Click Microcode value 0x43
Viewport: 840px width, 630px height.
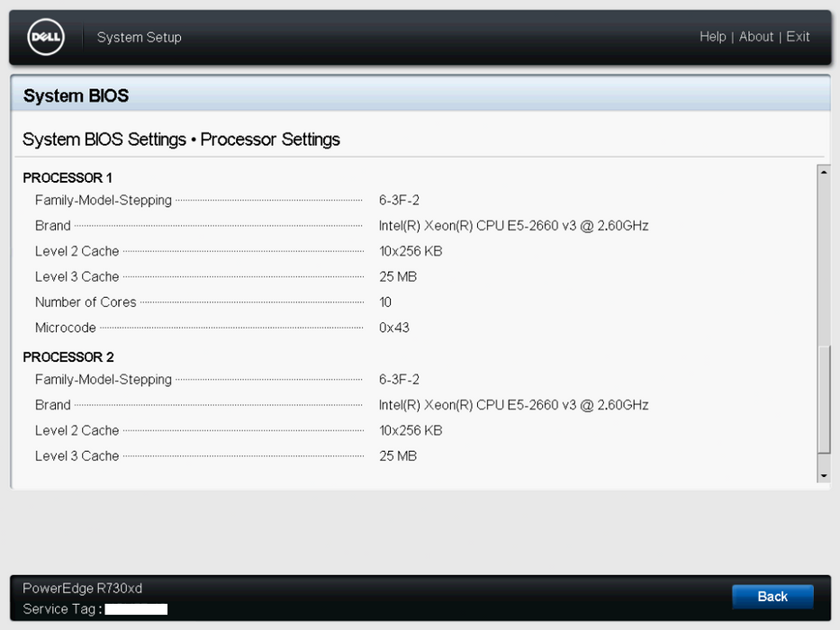(x=394, y=328)
